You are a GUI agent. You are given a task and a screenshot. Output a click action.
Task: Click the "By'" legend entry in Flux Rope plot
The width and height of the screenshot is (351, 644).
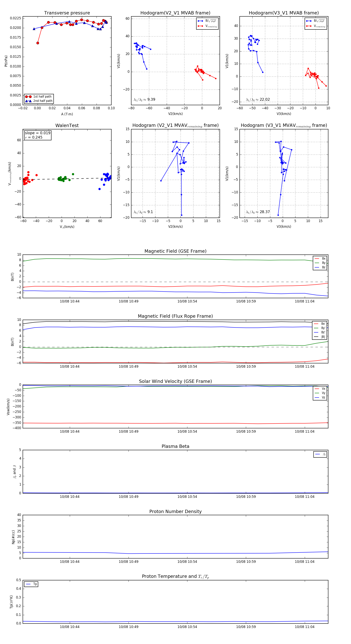(320, 328)
